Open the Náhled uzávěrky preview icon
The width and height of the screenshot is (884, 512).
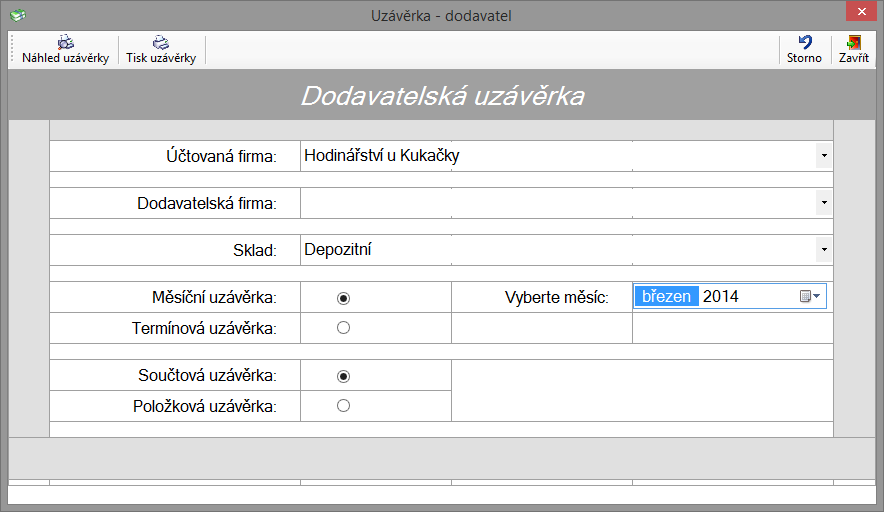click(66, 42)
